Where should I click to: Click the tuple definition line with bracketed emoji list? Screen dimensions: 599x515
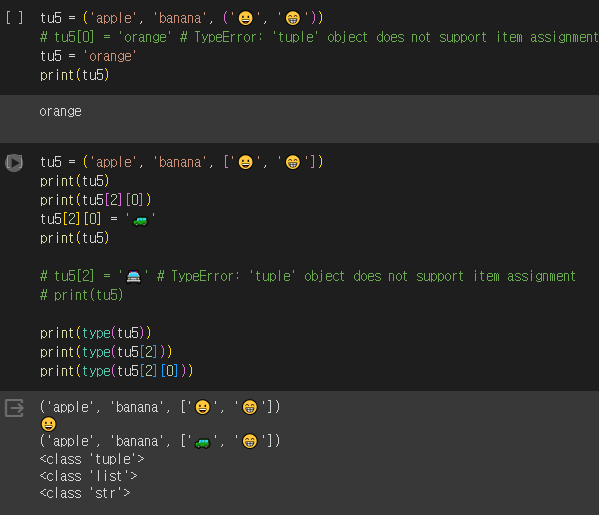coord(181,162)
